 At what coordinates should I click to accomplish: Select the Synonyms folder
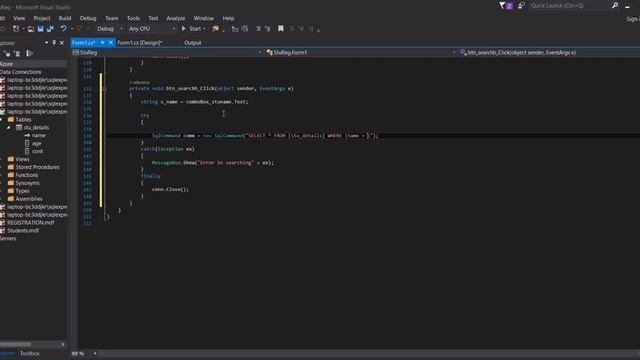coord(27,183)
